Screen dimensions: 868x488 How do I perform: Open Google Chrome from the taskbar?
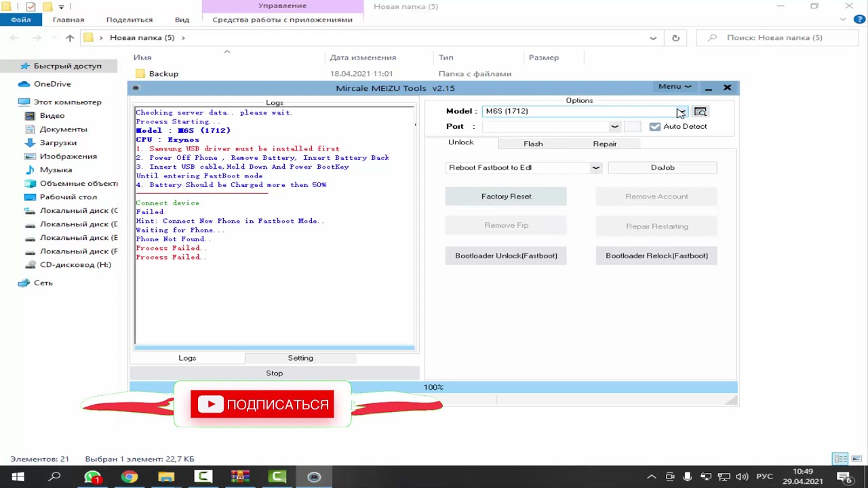129,477
